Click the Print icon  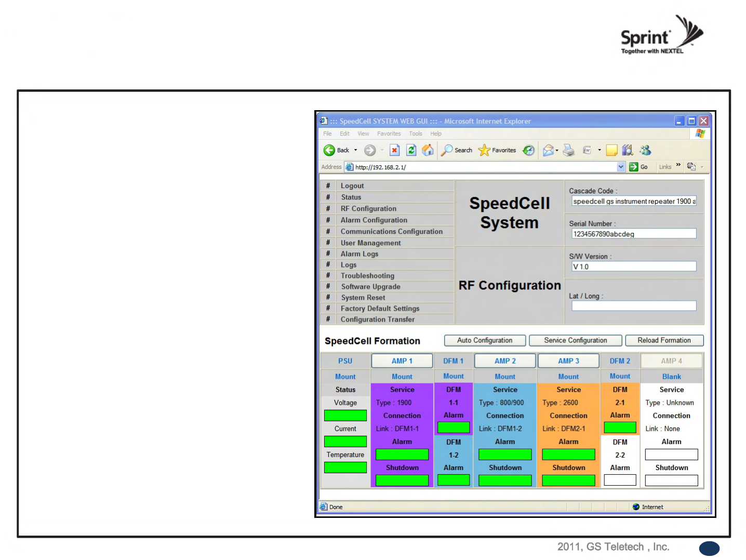point(569,150)
